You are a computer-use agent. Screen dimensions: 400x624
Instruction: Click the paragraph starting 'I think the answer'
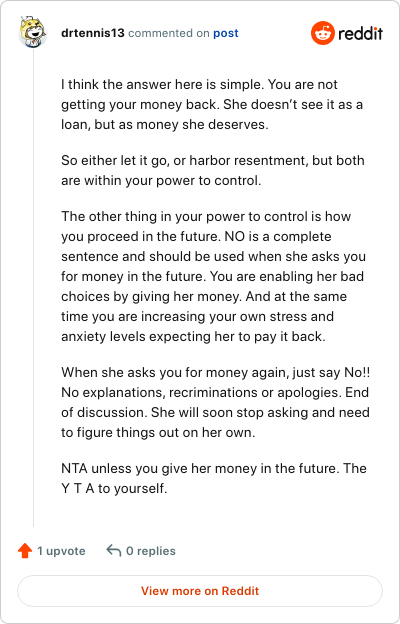pyautogui.click(x=212, y=105)
